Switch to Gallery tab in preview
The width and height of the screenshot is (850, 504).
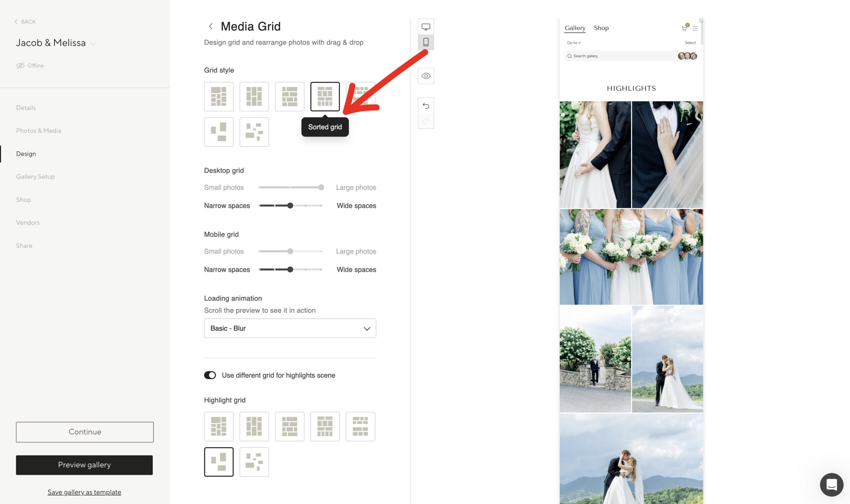click(x=575, y=28)
